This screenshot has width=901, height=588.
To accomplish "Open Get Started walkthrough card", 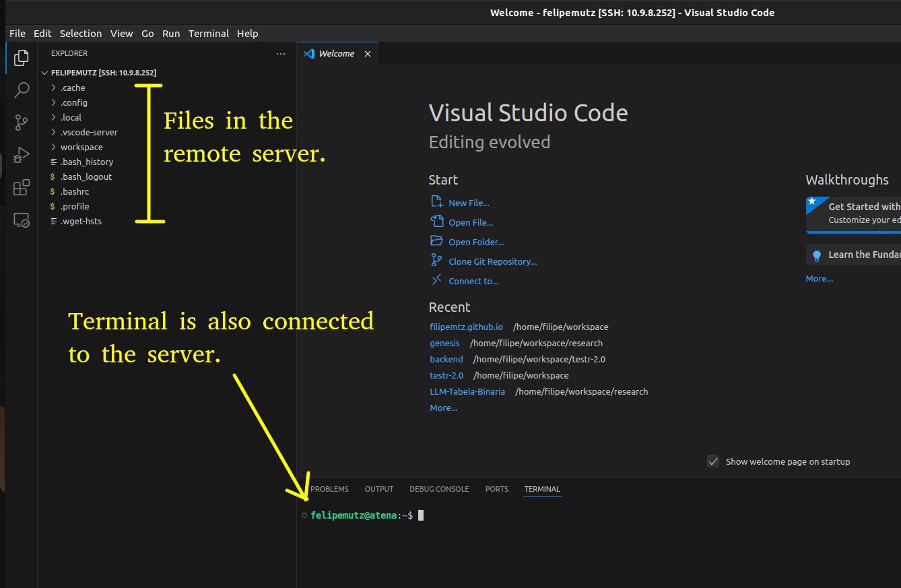I will (853, 214).
